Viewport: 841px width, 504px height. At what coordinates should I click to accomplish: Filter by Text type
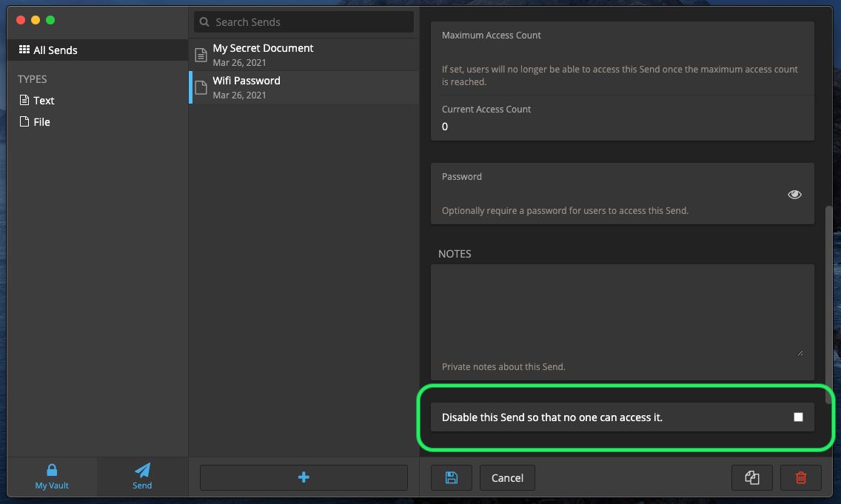pos(36,100)
